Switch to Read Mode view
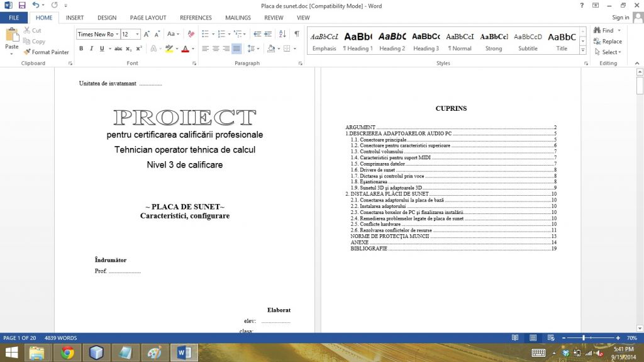644x362 pixels. (x=515, y=338)
